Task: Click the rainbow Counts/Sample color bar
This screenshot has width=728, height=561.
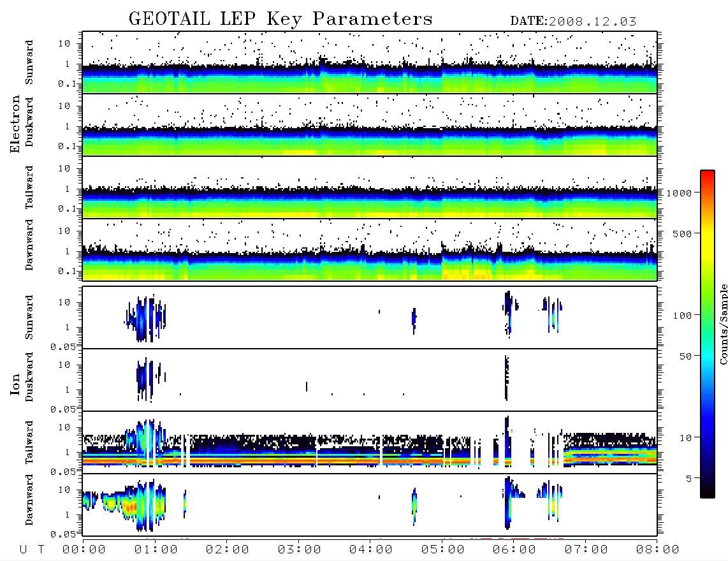Action: tap(708, 334)
